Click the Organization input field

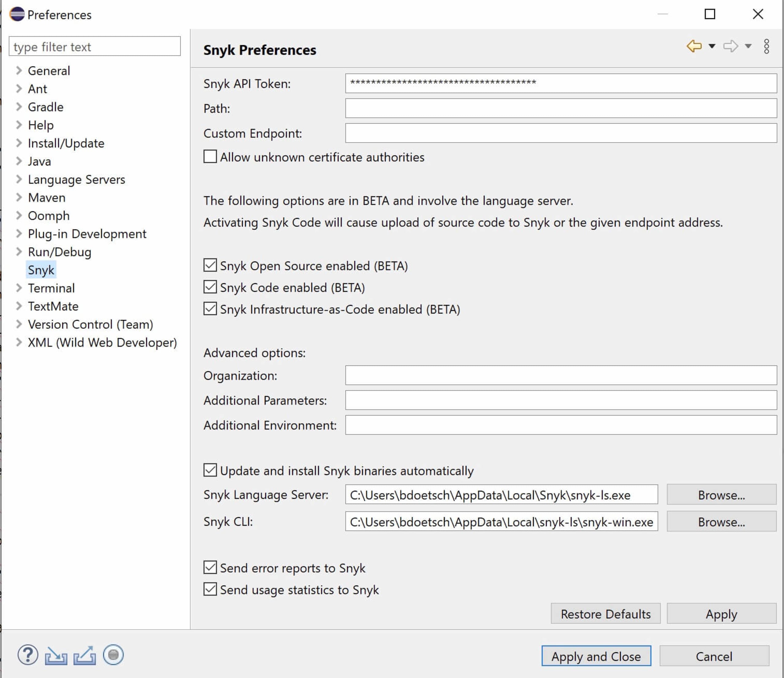coord(561,375)
